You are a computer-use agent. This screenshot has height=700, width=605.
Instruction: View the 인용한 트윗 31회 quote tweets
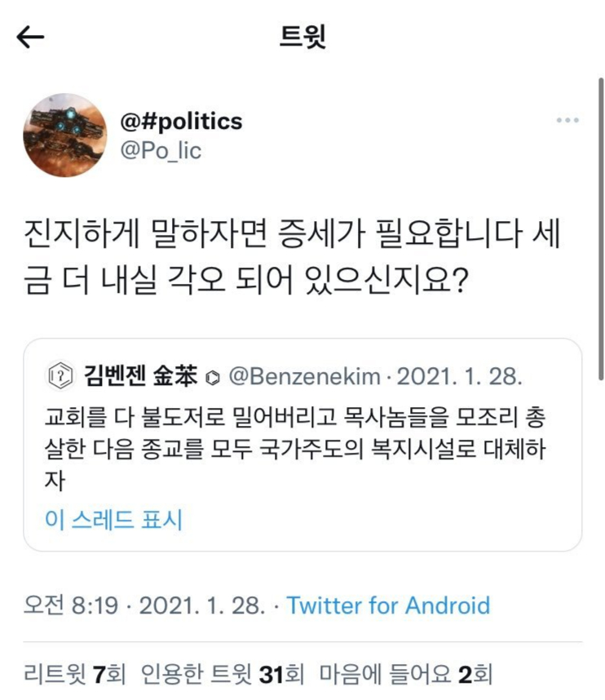pyautogui.click(x=222, y=675)
